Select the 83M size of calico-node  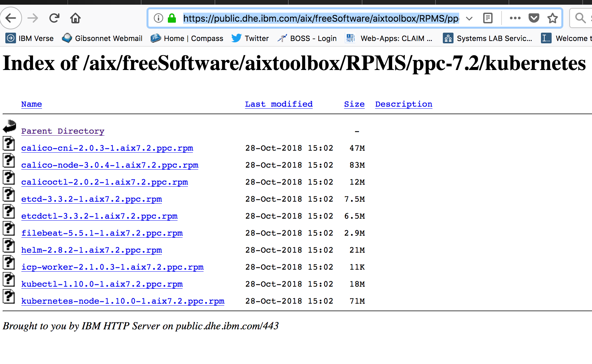pyautogui.click(x=357, y=165)
